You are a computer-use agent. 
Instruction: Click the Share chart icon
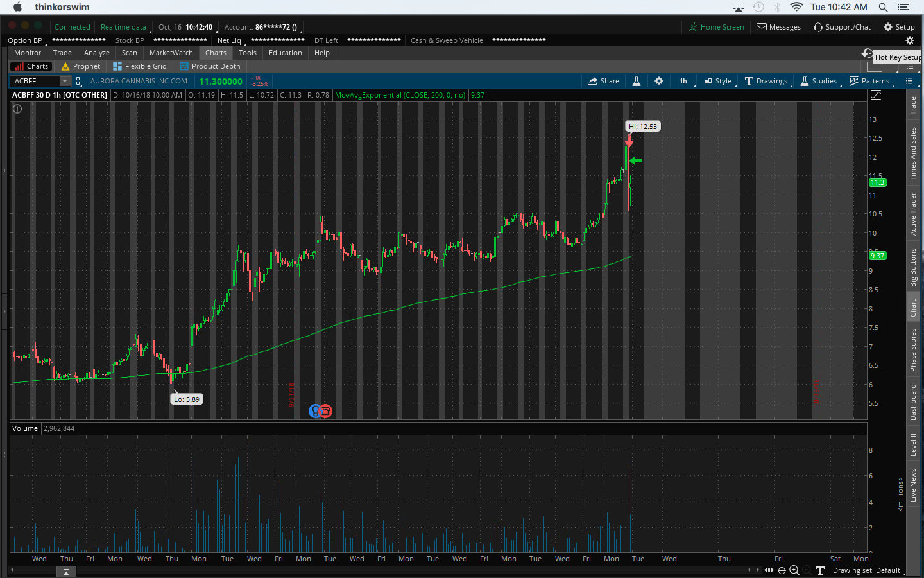(x=603, y=81)
